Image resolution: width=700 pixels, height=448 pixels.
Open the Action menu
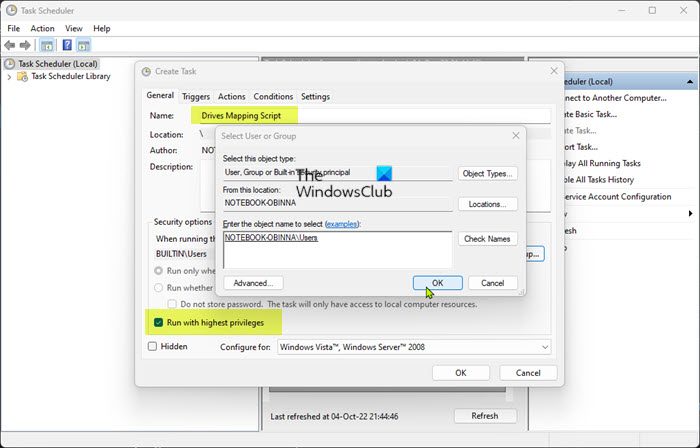(42, 29)
